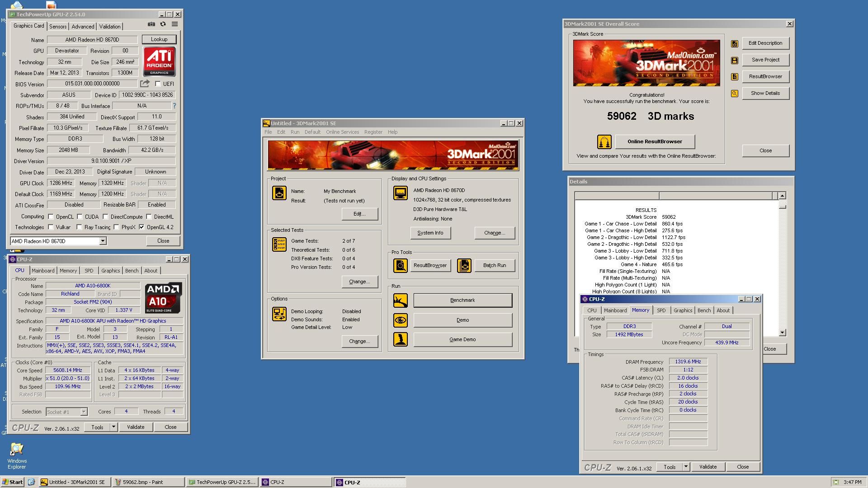Click Save Project floppy icon
The width and height of the screenshot is (868, 488).
[735, 61]
